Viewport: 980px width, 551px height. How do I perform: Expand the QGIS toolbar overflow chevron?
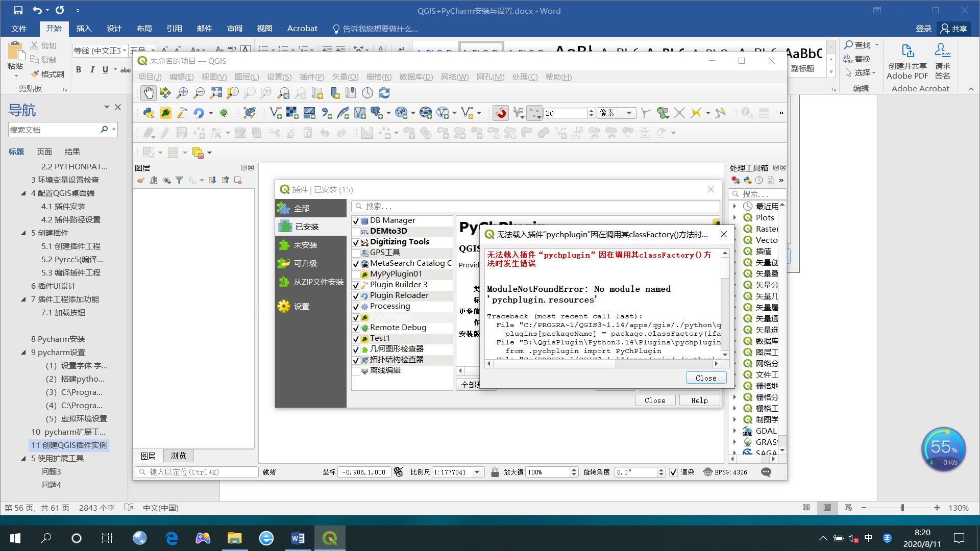781,113
